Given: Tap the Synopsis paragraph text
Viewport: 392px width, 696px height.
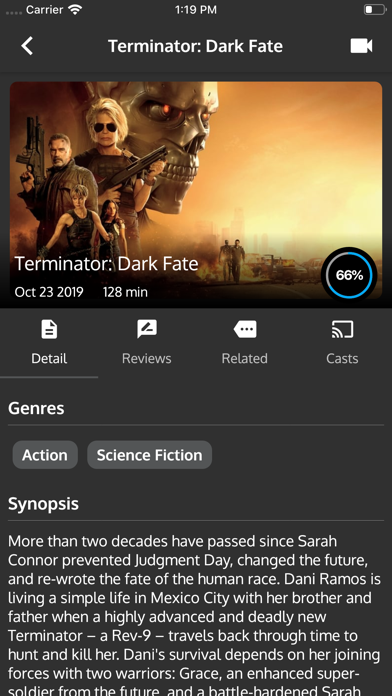Looking at the screenshot, I should click(195, 615).
